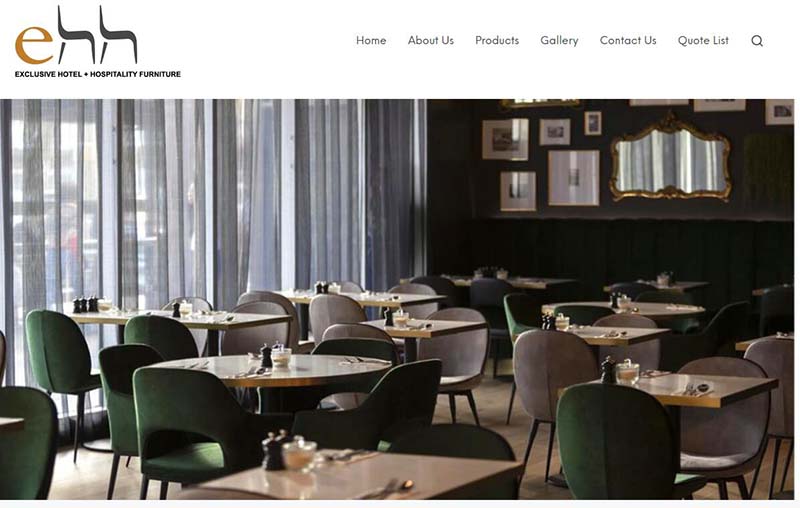Go to the Home page
The width and height of the screenshot is (800, 508).
pyautogui.click(x=371, y=40)
